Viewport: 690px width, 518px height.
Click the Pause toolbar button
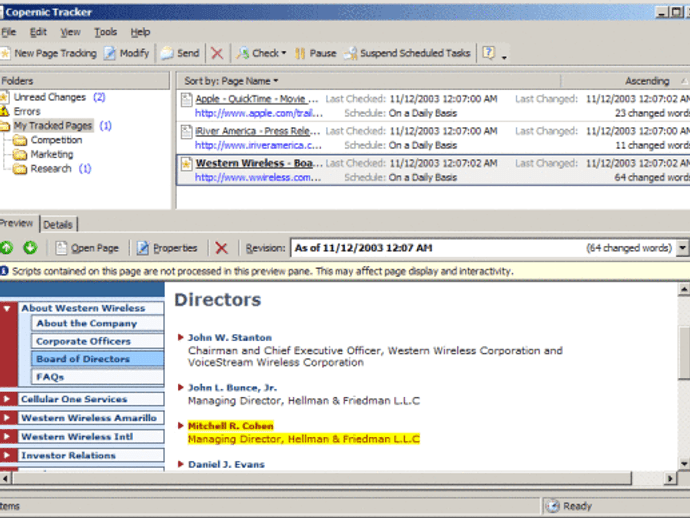coord(316,53)
